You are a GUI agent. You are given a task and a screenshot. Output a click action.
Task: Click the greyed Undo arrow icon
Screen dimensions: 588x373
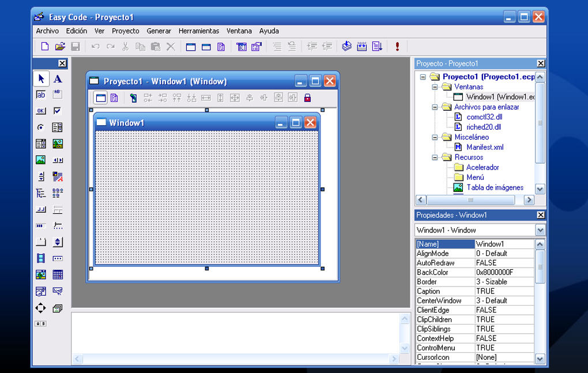point(95,47)
